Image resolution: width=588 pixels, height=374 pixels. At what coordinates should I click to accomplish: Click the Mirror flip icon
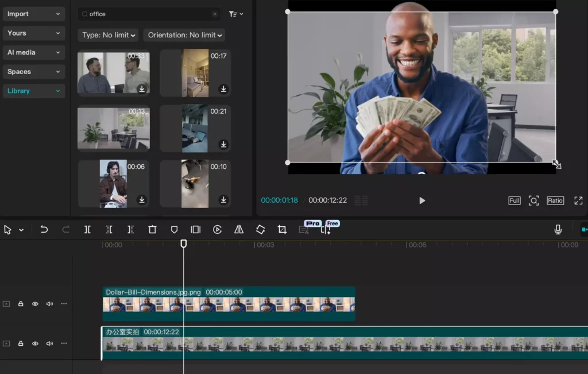pos(239,229)
